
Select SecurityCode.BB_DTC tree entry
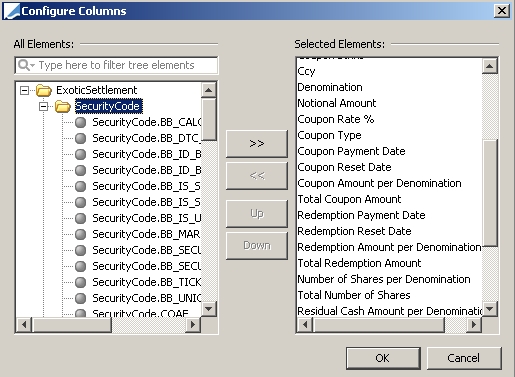click(147, 138)
